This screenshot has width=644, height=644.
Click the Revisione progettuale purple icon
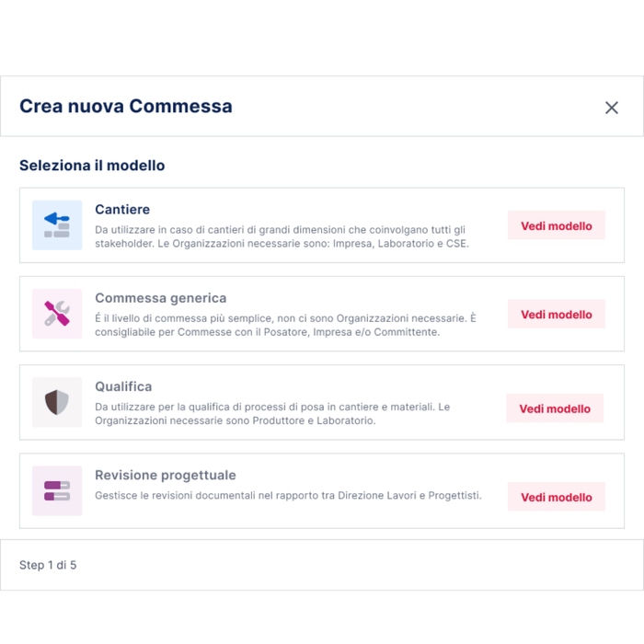tap(57, 490)
